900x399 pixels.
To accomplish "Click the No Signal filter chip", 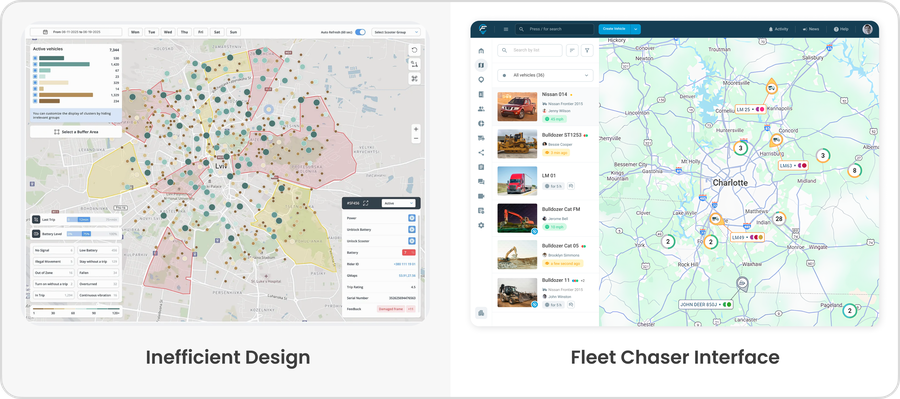I will coord(53,250).
